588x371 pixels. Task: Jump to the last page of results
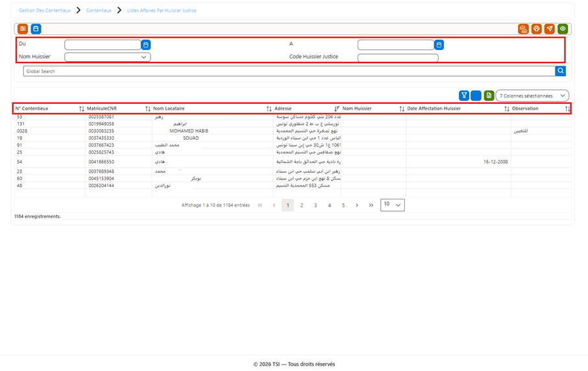coord(371,205)
